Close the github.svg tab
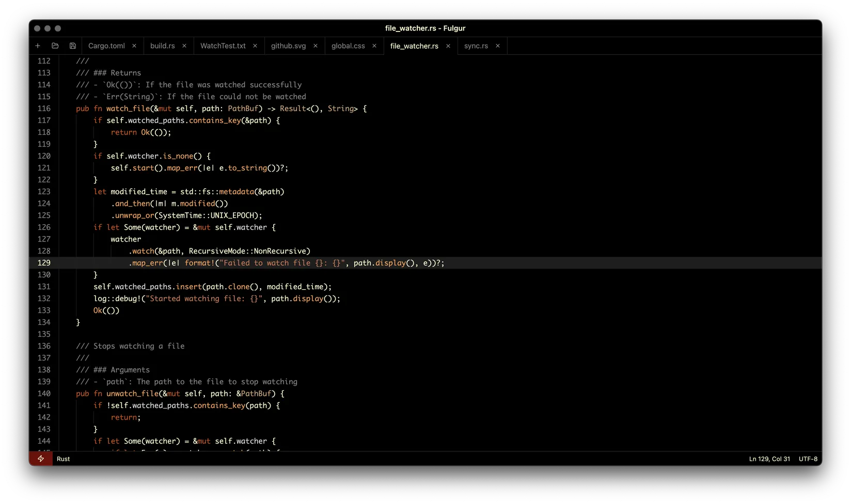Screen dimensions: 851x504 tap(316, 46)
